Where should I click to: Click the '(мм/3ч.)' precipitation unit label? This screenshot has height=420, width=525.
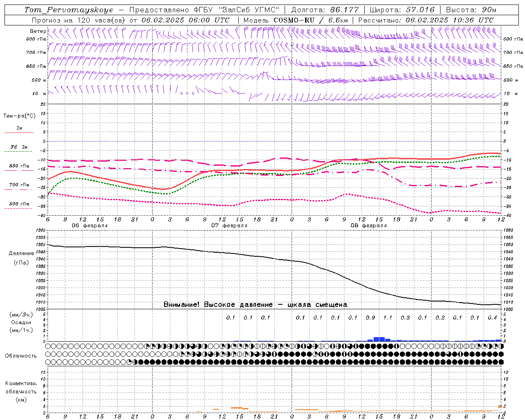[x=21, y=315]
